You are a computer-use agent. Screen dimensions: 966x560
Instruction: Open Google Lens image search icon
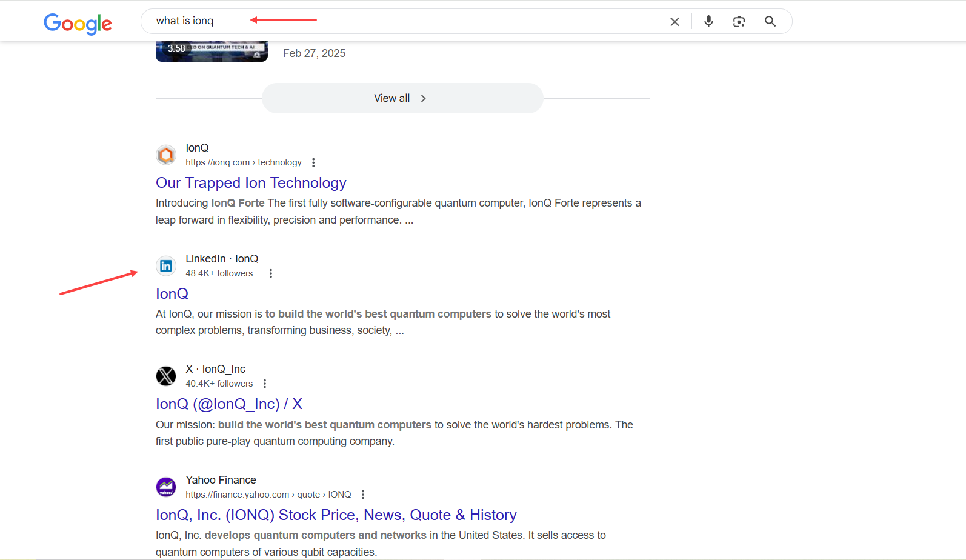(739, 22)
